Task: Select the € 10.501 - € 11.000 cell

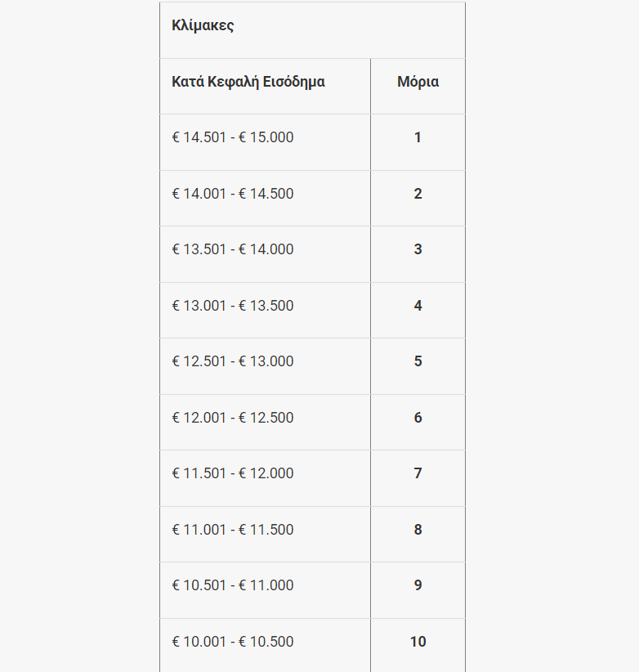Action: [x=233, y=585]
